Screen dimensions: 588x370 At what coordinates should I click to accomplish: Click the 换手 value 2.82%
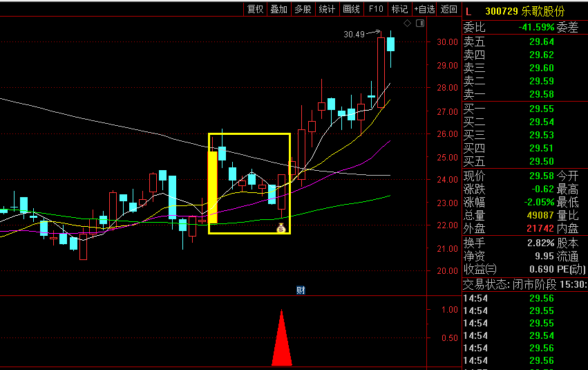(x=541, y=243)
